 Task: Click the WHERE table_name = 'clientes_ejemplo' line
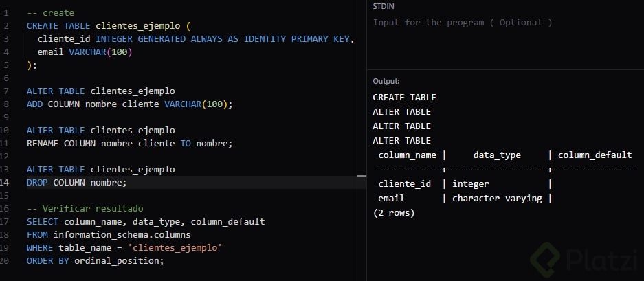(x=124, y=248)
